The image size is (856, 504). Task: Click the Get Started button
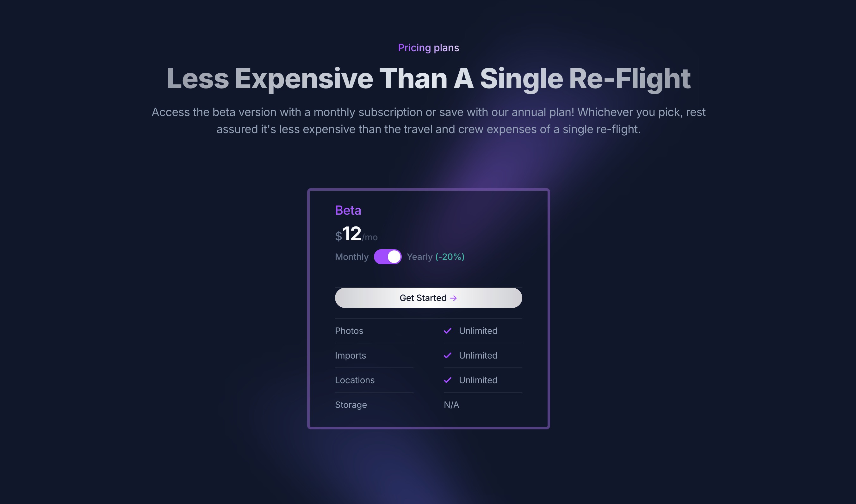[x=428, y=298]
